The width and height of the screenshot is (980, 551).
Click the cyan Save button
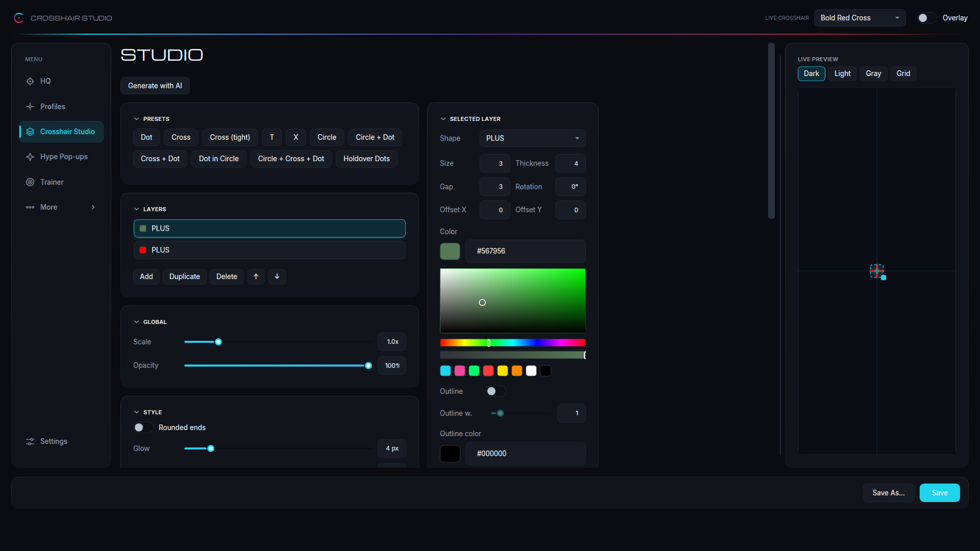point(940,493)
